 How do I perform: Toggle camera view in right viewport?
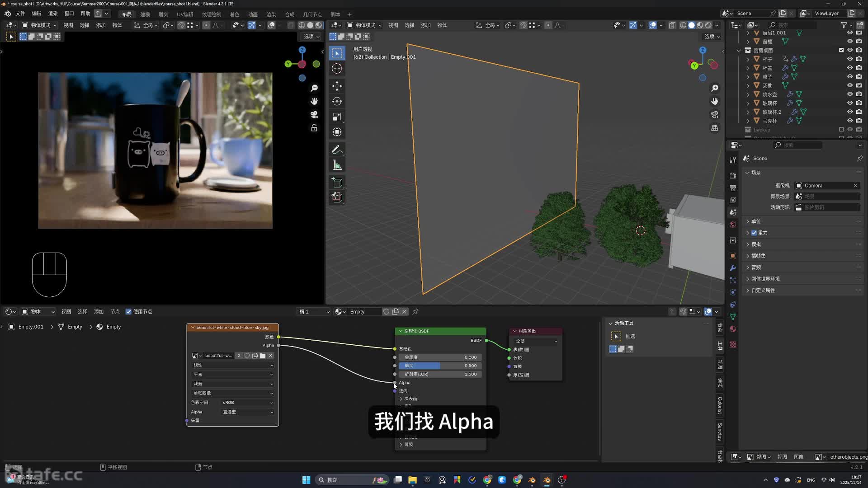tap(714, 115)
